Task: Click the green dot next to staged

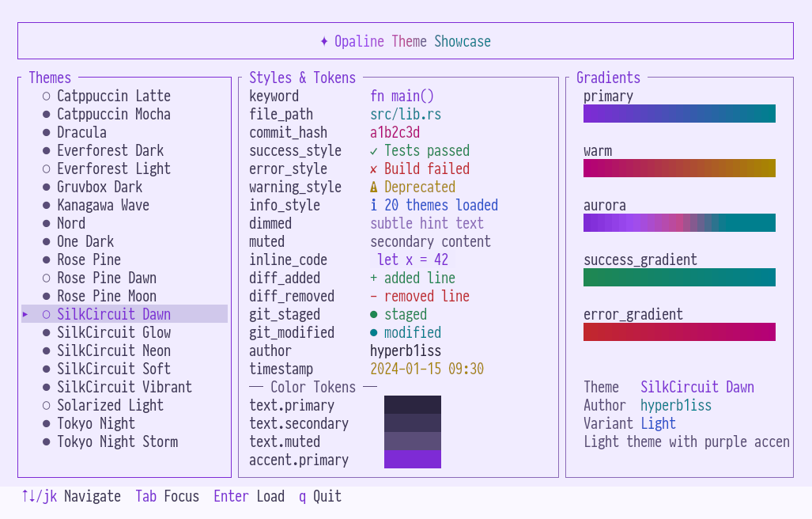Action: [x=374, y=314]
